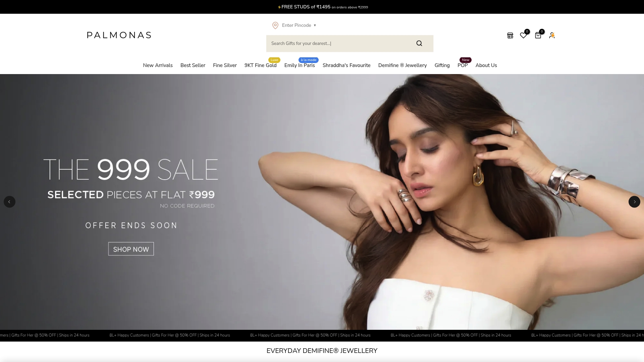Open Demifine Jewellery menu
Screen dimensions: 644x362
tap(402, 65)
